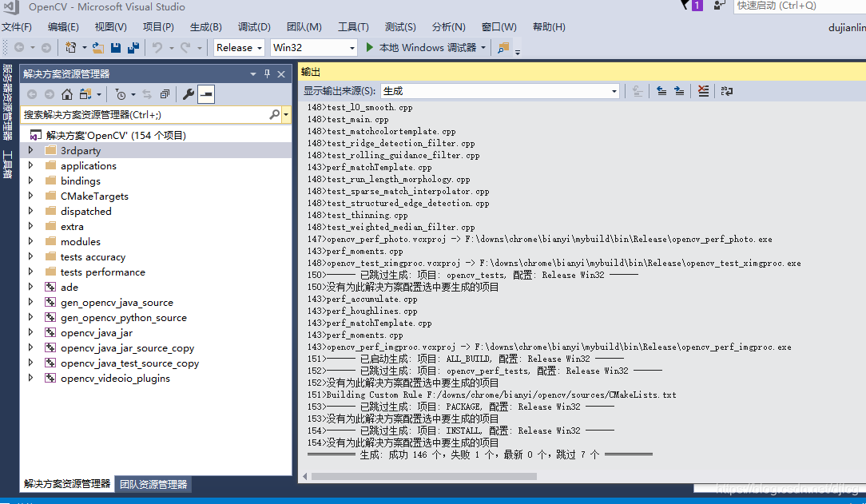This screenshot has width=866, height=504.
Task: Switch to 团队资源管理器 tab
Action: 153,484
